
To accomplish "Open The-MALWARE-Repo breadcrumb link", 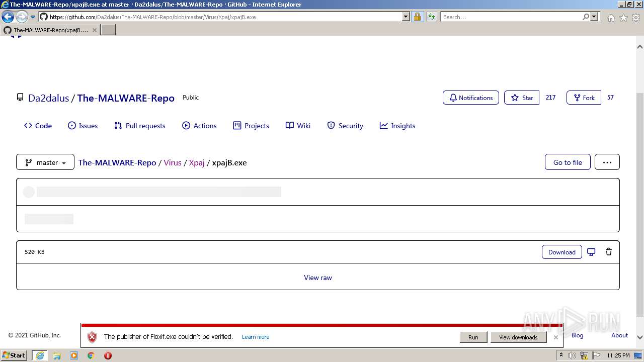I will (117, 162).
